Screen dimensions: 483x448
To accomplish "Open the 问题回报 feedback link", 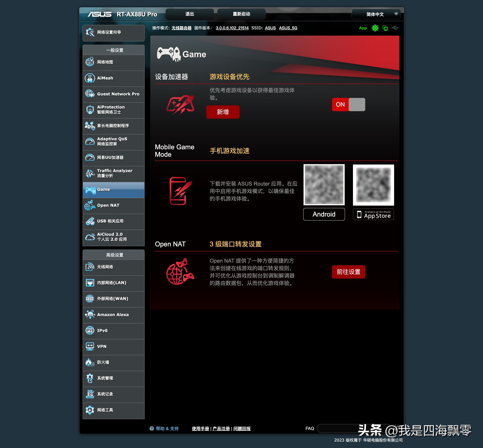I will tap(242, 429).
